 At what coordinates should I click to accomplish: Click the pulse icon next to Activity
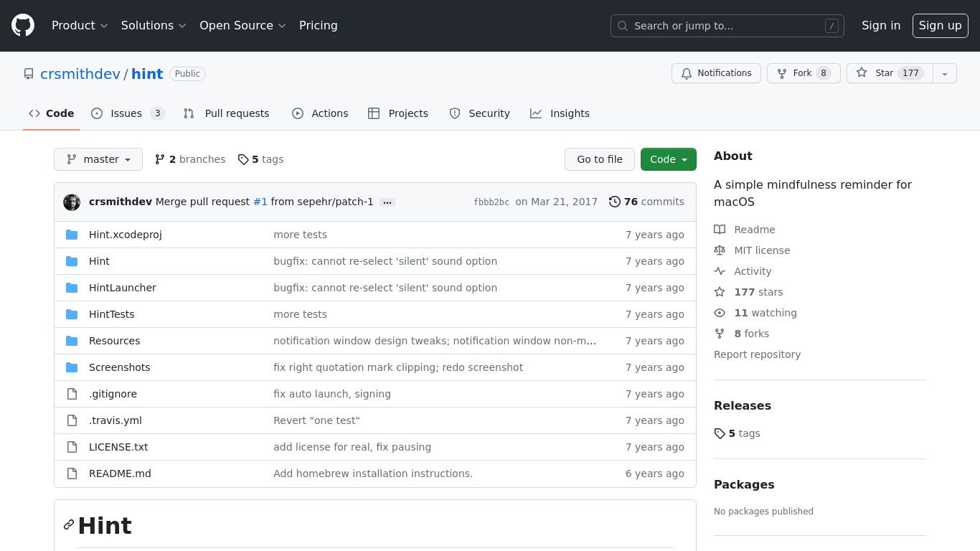pos(720,271)
